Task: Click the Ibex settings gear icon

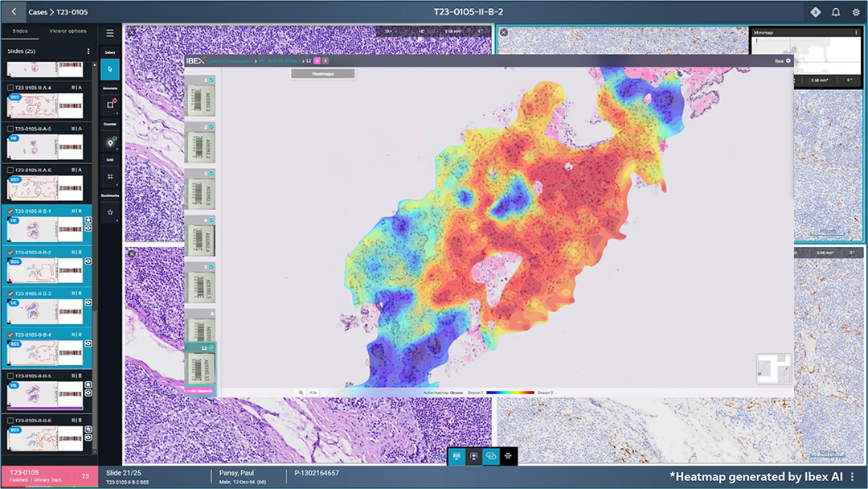Action: point(788,61)
